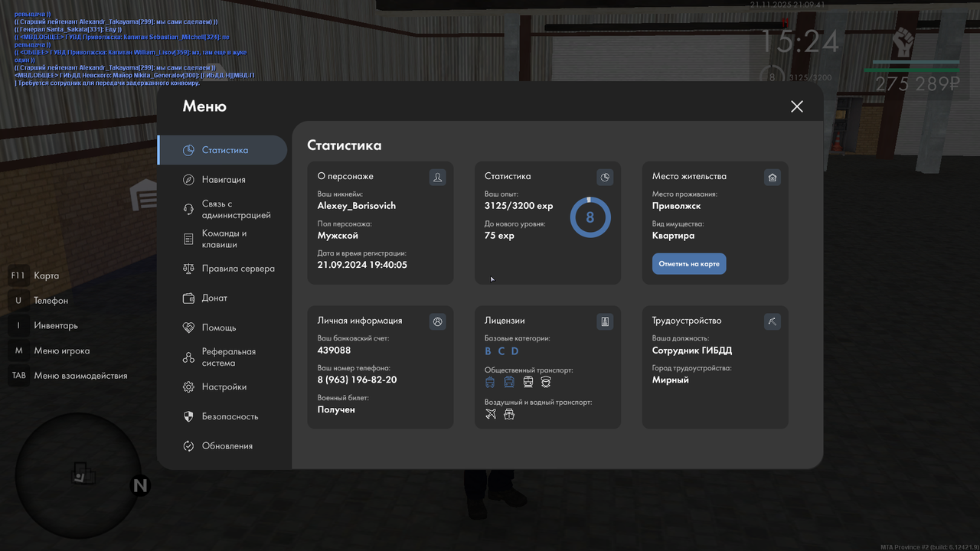This screenshot has width=980, height=551.
Task: Open Реферальная система section
Action: click(x=223, y=357)
